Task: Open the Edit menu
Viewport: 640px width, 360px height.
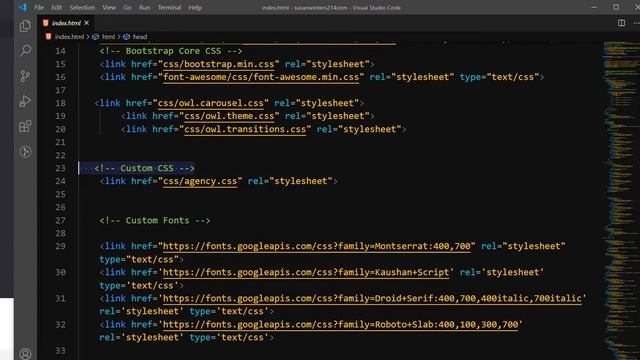Action: (57, 7)
